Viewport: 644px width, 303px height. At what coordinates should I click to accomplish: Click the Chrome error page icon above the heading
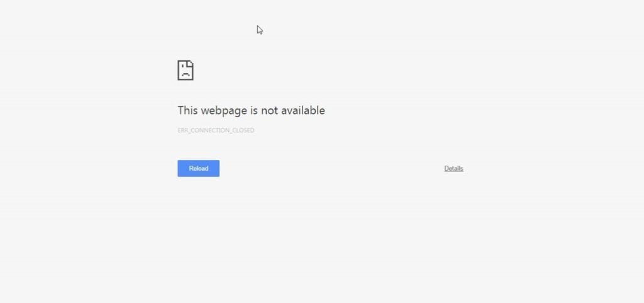[186, 71]
